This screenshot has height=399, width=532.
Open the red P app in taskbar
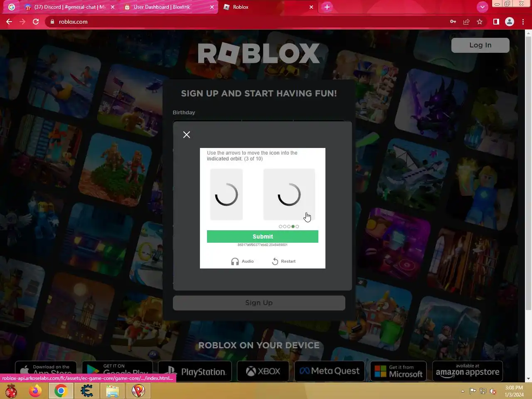click(x=138, y=391)
